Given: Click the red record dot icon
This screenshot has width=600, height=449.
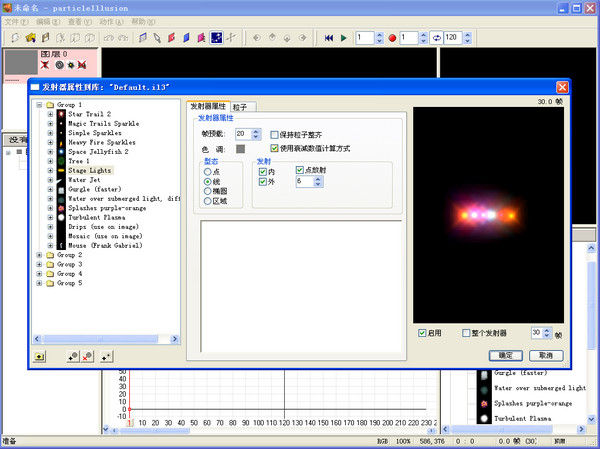Looking at the screenshot, I should 392,38.
